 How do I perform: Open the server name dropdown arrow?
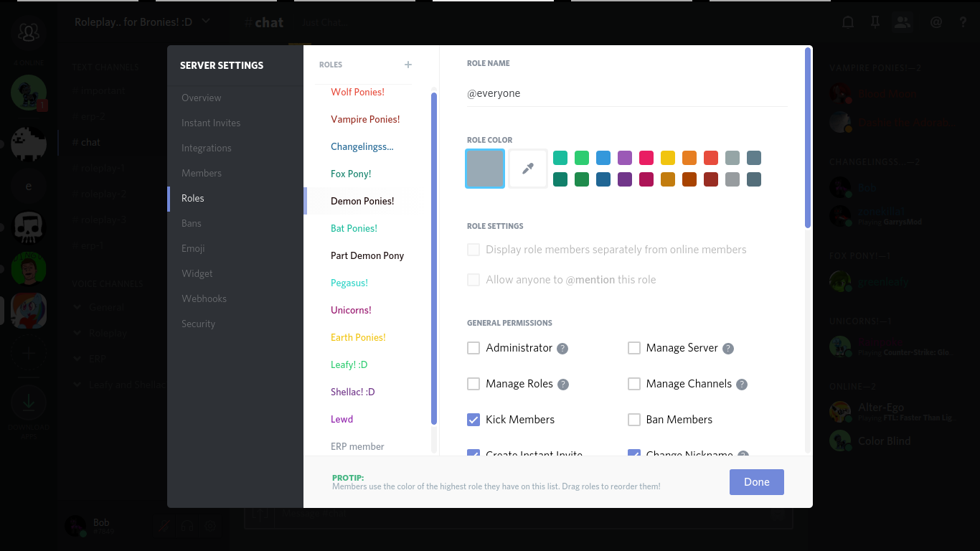coord(206,22)
